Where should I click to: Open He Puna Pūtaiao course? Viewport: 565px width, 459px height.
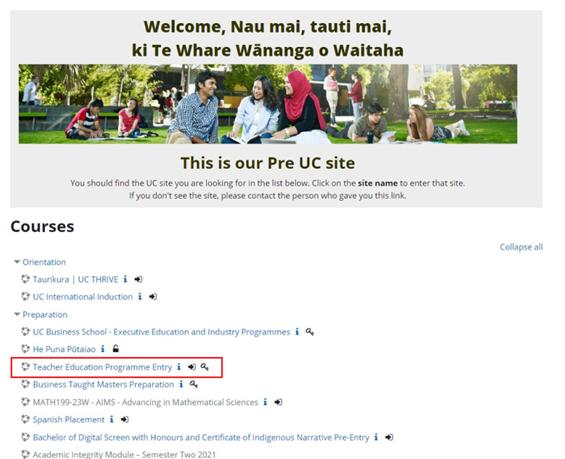coord(64,349)
